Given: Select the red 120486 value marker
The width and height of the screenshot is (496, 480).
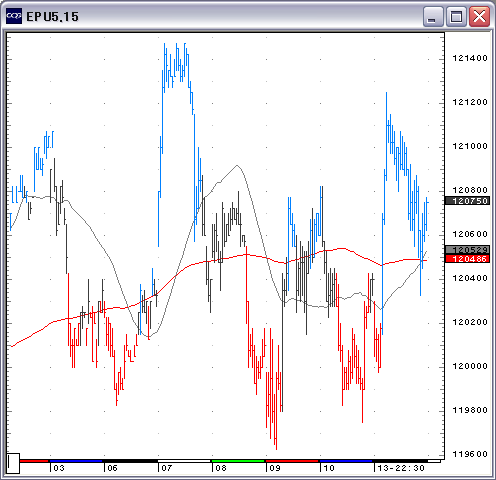Looking at the screenshot, I should pos(468,259).
